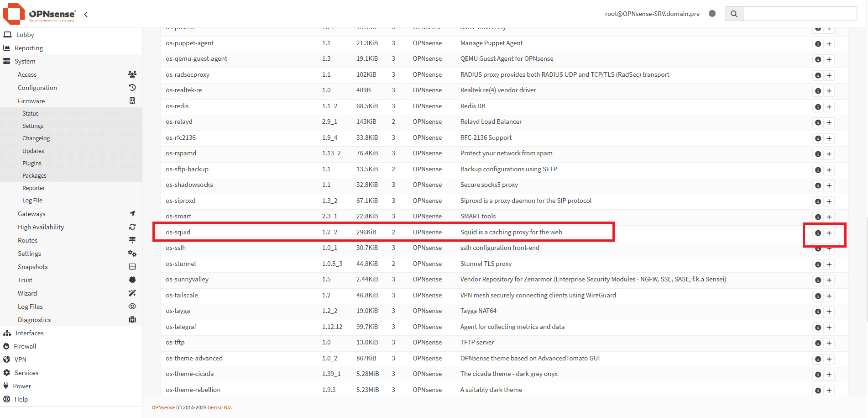The width and height of the screenshot is (868, 418).
Task: Install os-puppet-agent via its plus icon
Action: pyautogui.click(x=829, y=44)
